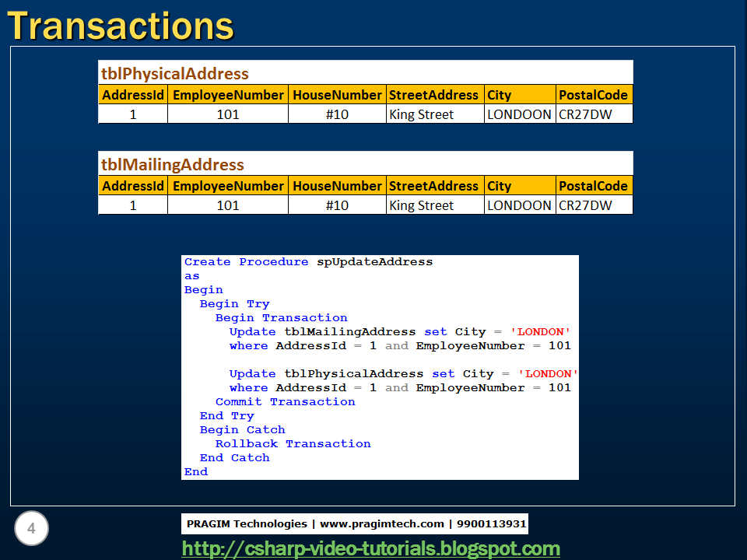
Task: Click the PostalCode column header in tblPhysicalAddress
Action: [x=593, y=95]
